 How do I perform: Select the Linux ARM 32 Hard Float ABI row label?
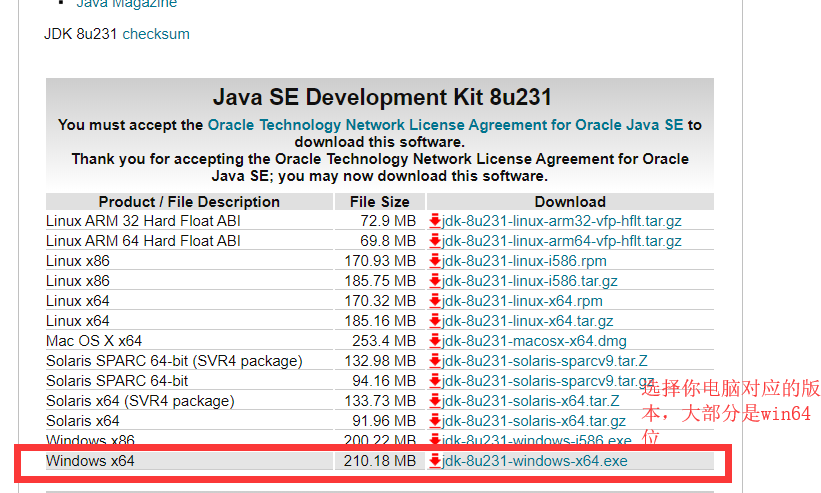click(x=143, y=221)
